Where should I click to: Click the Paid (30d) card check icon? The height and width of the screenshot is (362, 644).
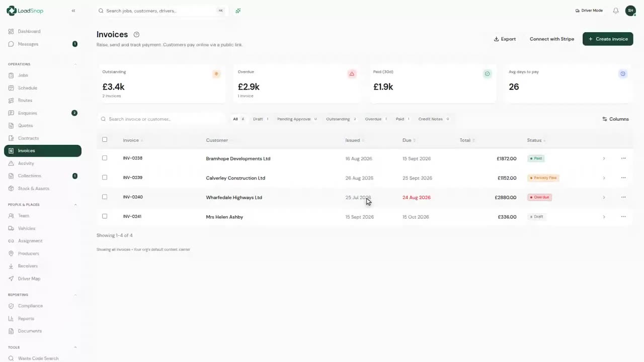(x=487, y=74)
